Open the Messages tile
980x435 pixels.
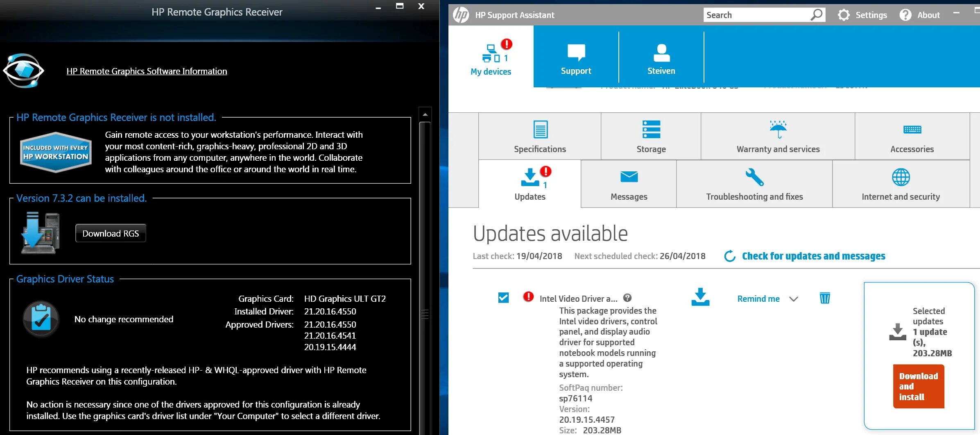(x=629, y=184)
